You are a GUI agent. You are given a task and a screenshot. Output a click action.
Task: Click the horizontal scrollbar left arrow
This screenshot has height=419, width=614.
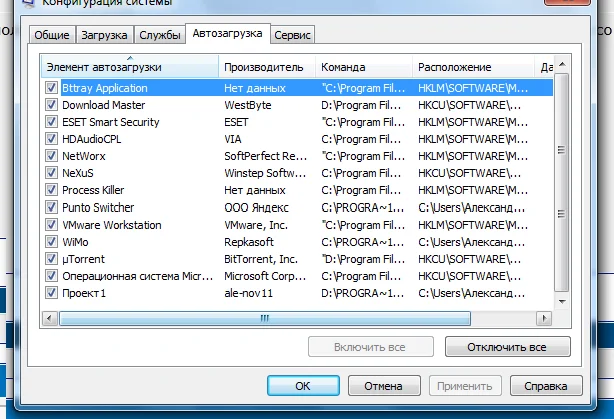tap(49, 318)
